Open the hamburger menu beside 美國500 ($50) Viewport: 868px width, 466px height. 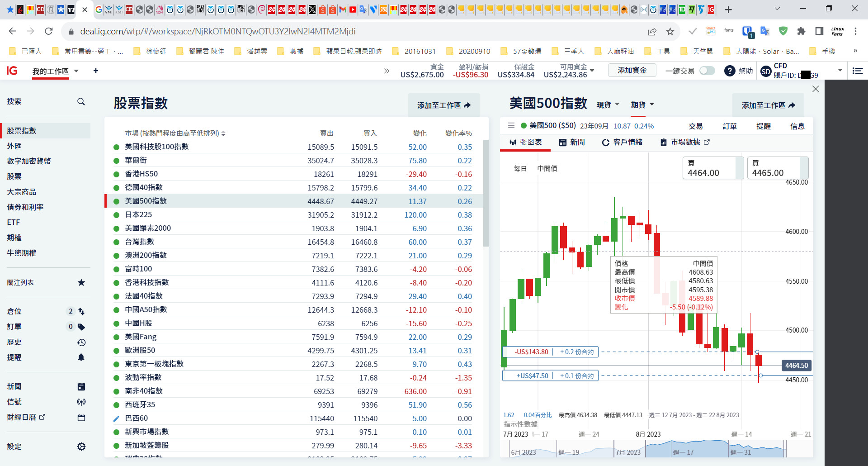pos(511,126)
